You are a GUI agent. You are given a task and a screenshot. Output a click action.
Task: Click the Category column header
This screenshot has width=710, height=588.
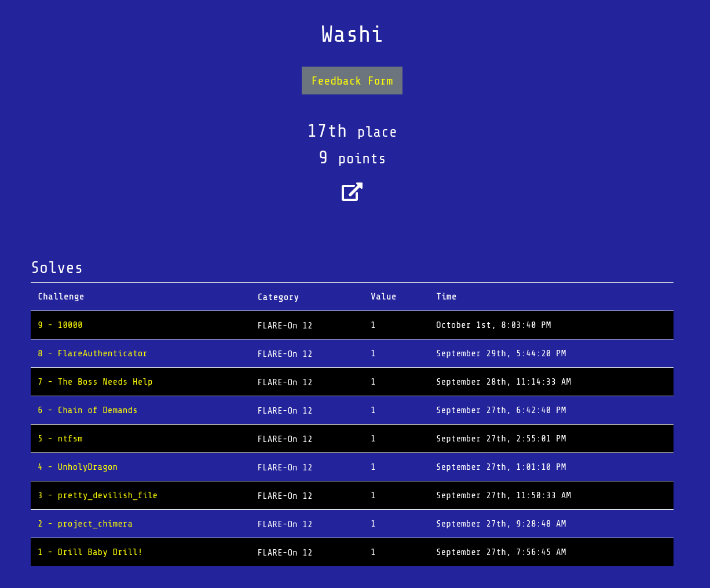click(278, 297)
